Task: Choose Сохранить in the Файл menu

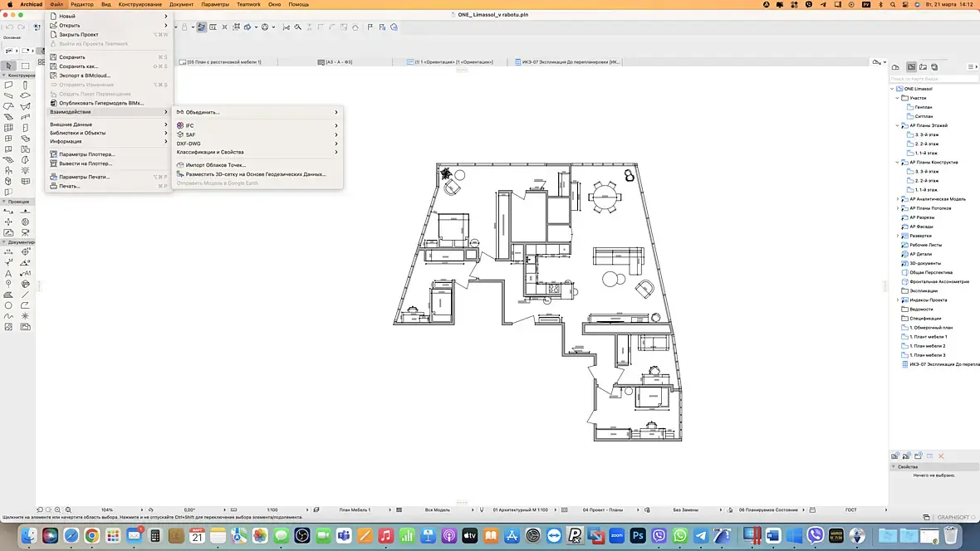Action: coord(109,57)
